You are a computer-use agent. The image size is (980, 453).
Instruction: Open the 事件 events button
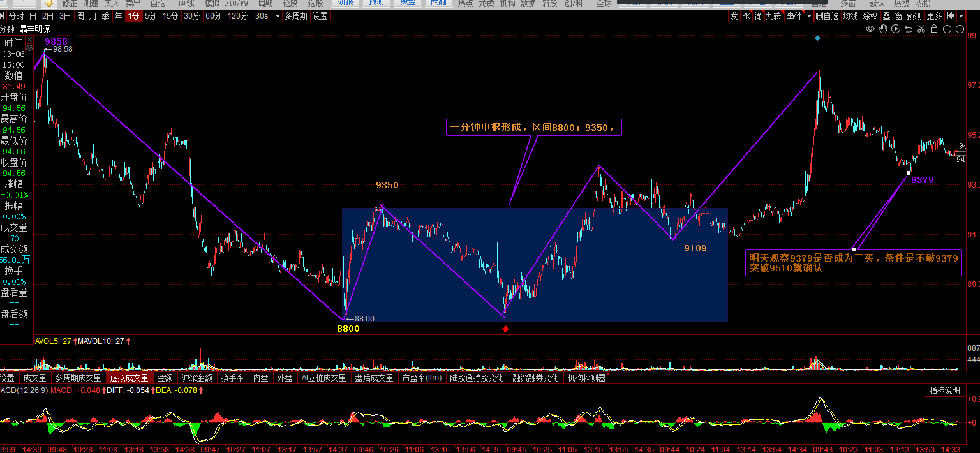point(794,16)
